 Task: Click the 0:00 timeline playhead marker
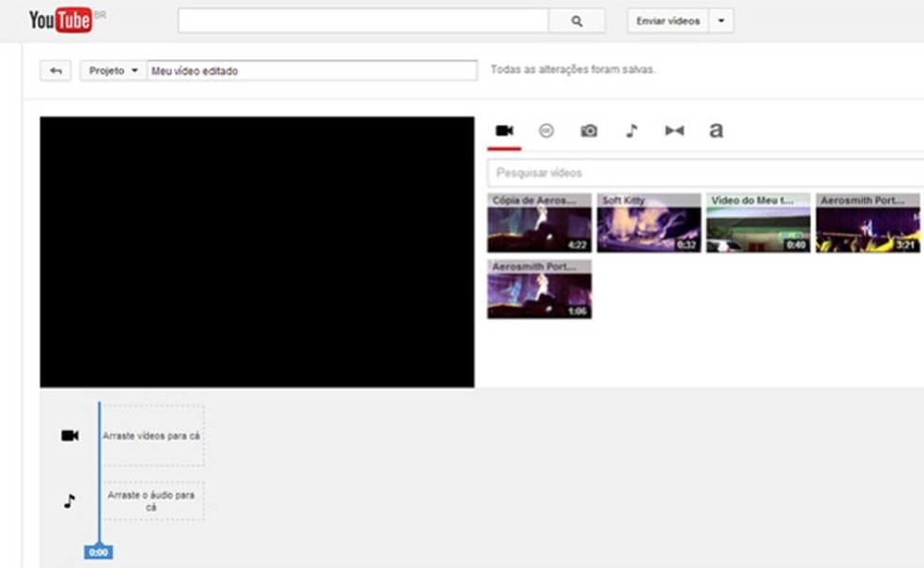[99, 552]
